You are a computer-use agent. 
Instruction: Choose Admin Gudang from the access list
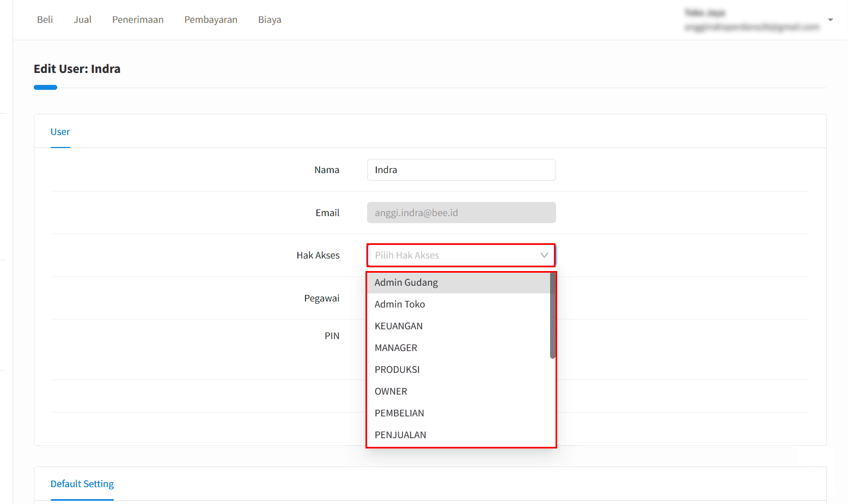(406, 282)
